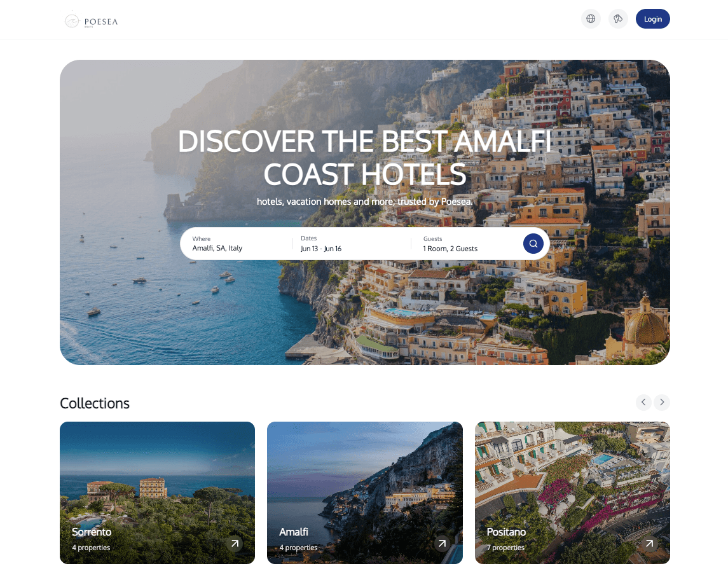Open the Sorrento collection card image
Screen dimensions: 728x580
point(158,493)
